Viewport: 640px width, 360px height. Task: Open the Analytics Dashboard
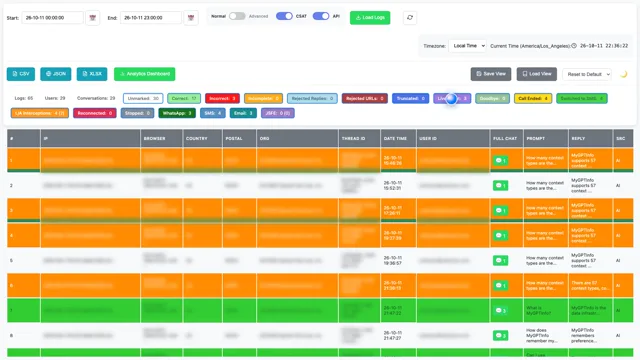[144, 74]
